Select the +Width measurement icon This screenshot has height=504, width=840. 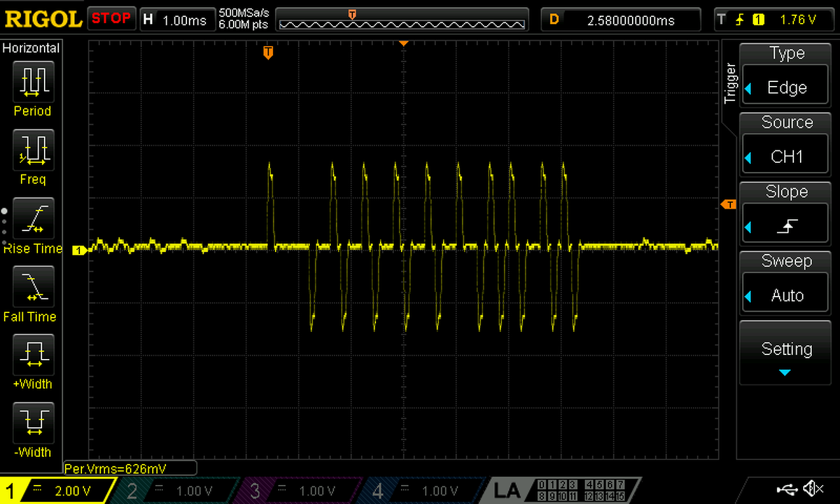[33, 355]
